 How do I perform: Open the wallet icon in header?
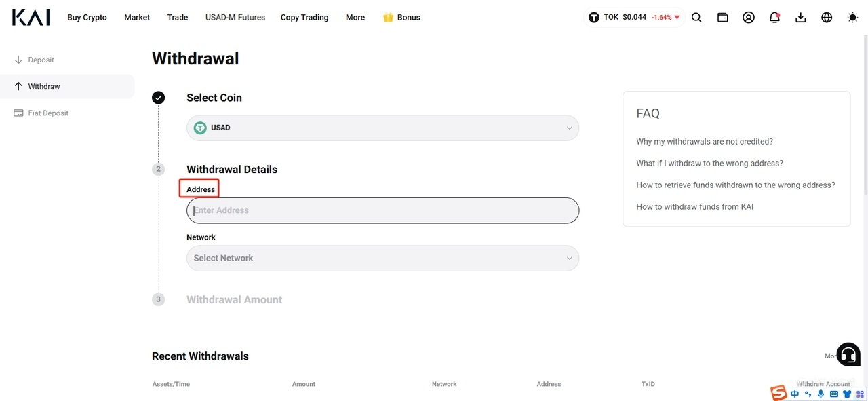click(723, 18)
